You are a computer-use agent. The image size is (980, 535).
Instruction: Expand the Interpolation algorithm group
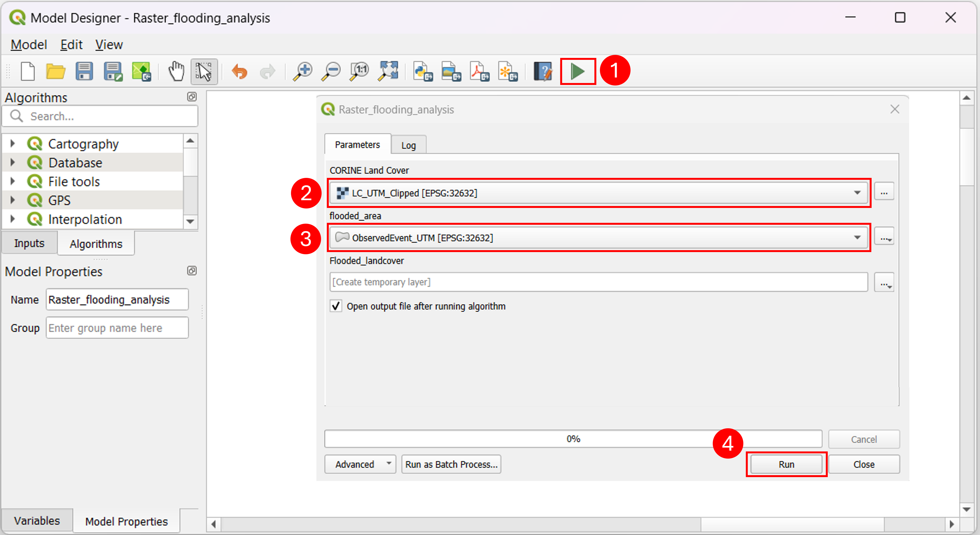(13, 219)
